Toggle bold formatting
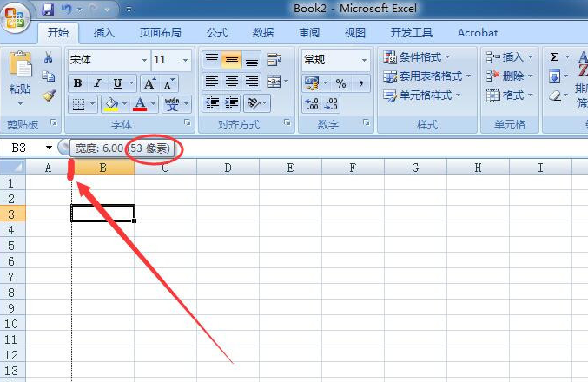 77,83
